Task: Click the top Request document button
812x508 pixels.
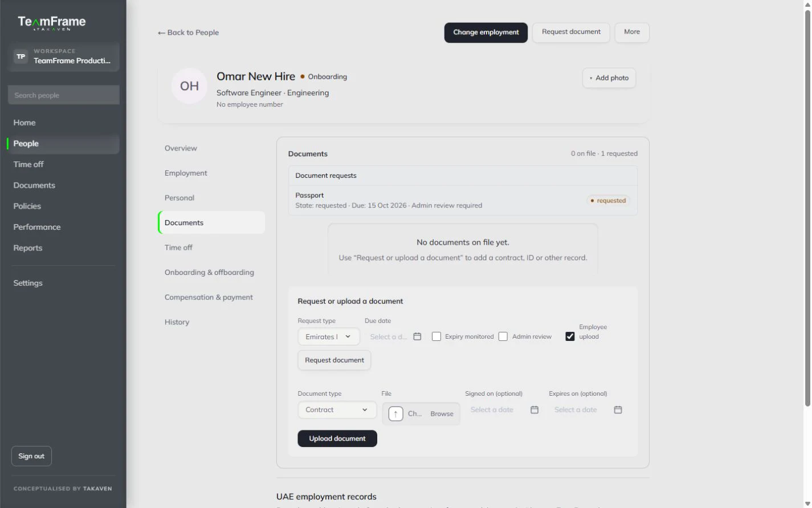Action: click(x=571, y=32)
